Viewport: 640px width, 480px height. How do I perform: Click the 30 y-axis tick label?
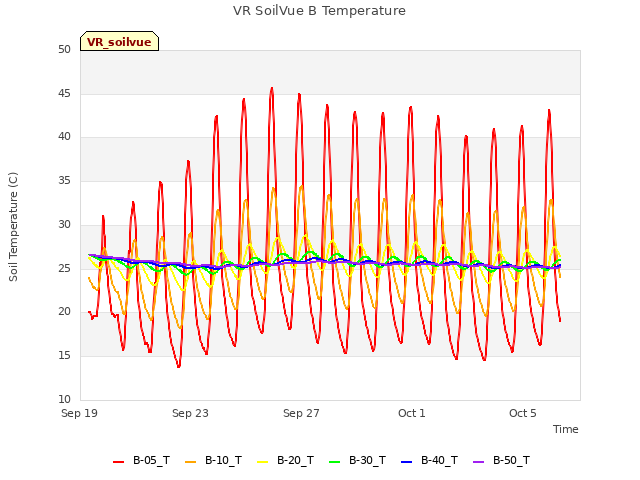tap(64, 224)
